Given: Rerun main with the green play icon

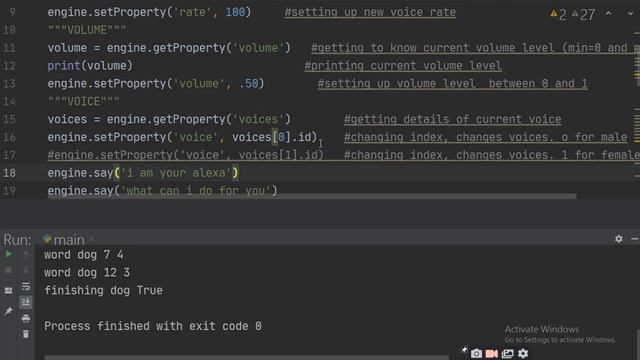Looking at the screenshot, I should click(8, 254).
